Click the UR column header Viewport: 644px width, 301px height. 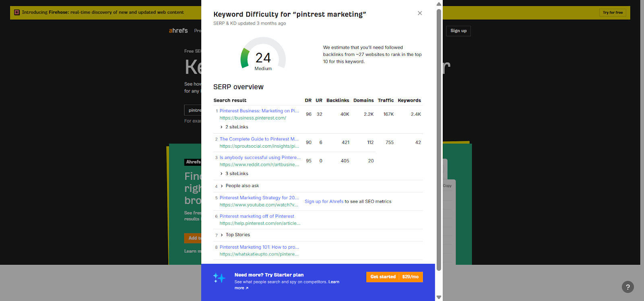pos(319,101)
